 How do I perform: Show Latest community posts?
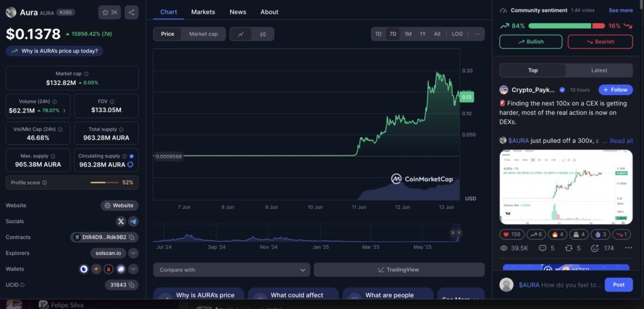599,70
